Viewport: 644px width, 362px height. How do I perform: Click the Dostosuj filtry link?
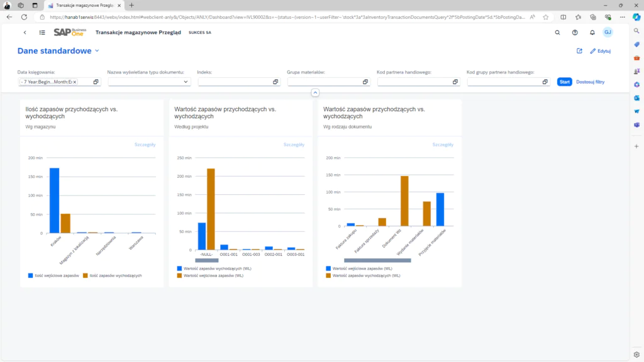(590, 82)
